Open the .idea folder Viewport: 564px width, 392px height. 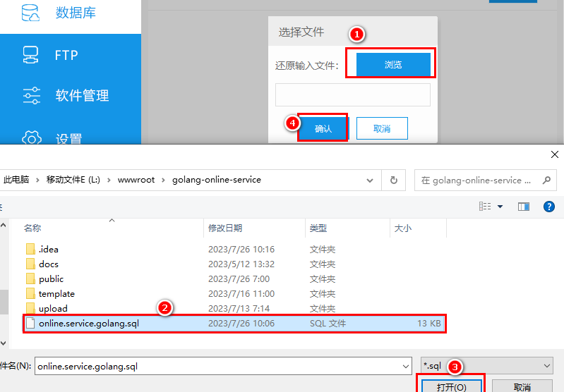coord(49,249)
